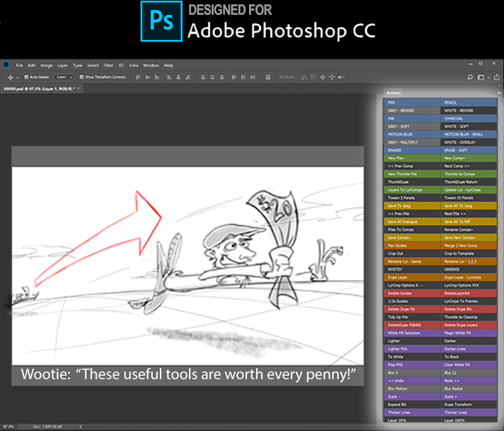Click the Tidy Up File action

pos(412,317)
